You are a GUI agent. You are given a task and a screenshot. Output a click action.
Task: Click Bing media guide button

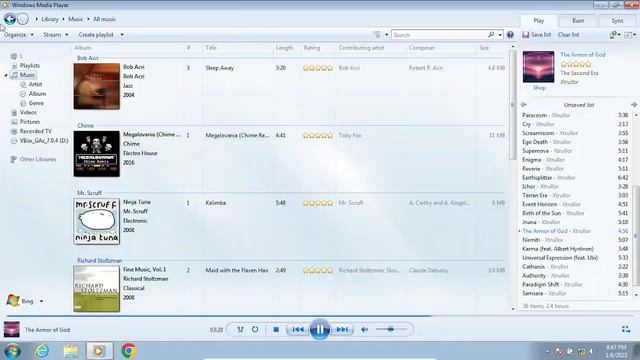coord(20,301)
